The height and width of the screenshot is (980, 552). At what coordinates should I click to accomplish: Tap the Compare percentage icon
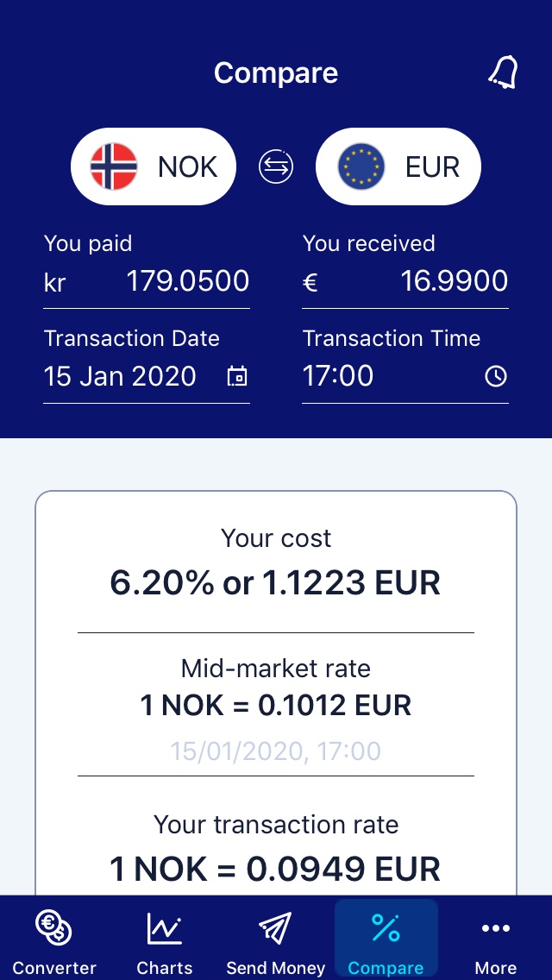pyautogui.click(x=386, y=929)
